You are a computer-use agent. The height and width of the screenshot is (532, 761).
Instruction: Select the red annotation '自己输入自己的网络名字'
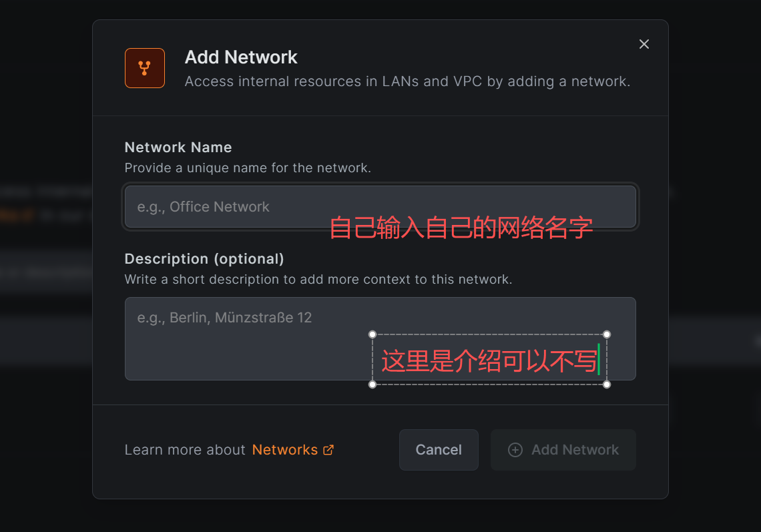tap(461, 228)
